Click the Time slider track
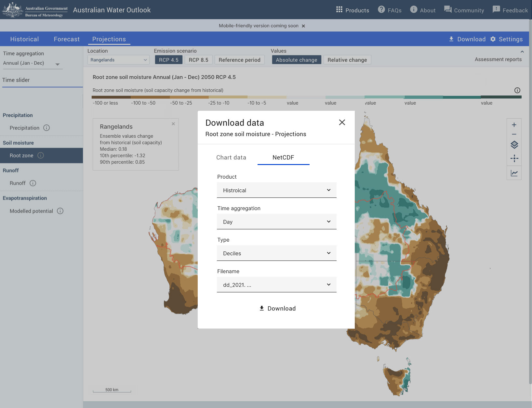532x408 pixels. (x=42, y=87)
